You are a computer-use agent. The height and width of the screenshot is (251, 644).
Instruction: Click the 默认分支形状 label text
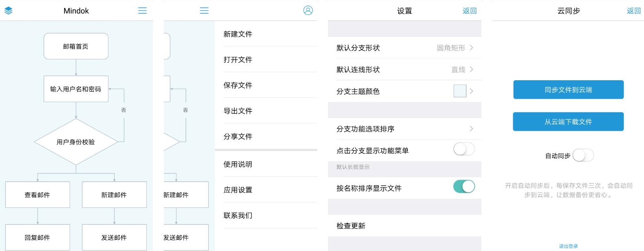pyautogui.click(x=358, y=48)
